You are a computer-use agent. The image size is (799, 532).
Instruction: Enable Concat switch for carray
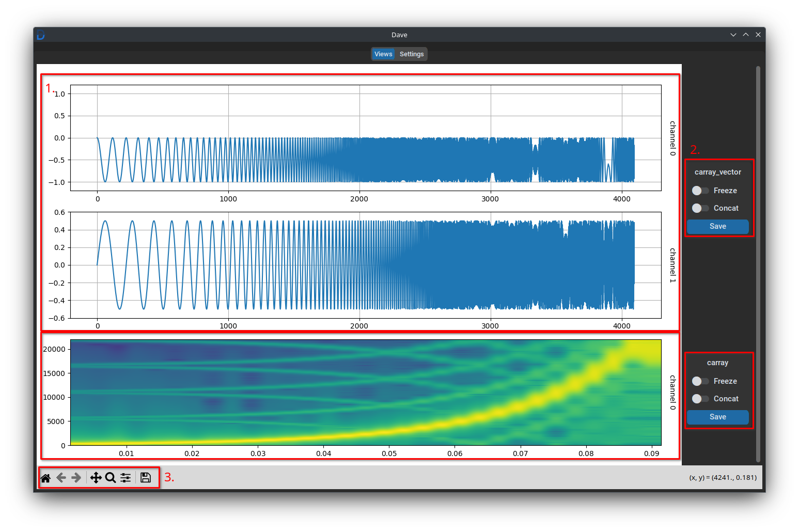[x=700, y=399]
